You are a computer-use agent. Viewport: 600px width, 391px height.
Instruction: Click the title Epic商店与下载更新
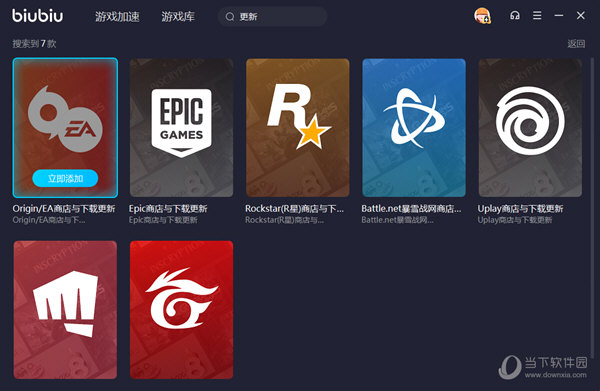[168, 209]
